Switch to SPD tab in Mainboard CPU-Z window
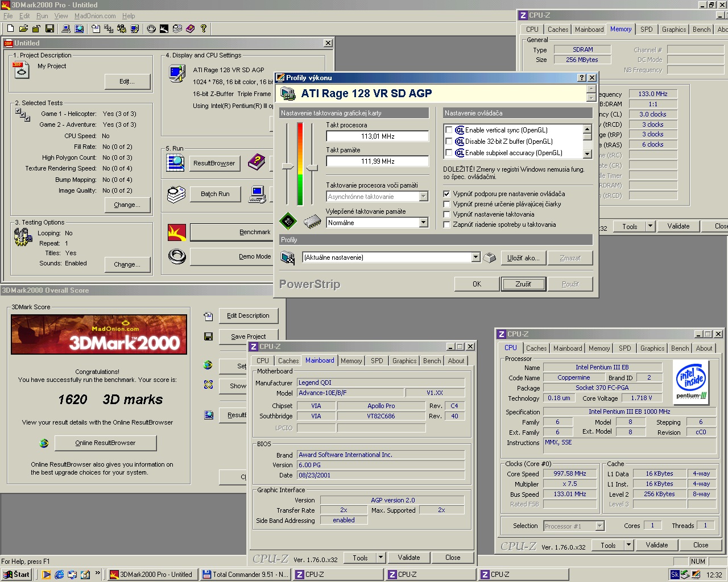 (x=377, y=361)
